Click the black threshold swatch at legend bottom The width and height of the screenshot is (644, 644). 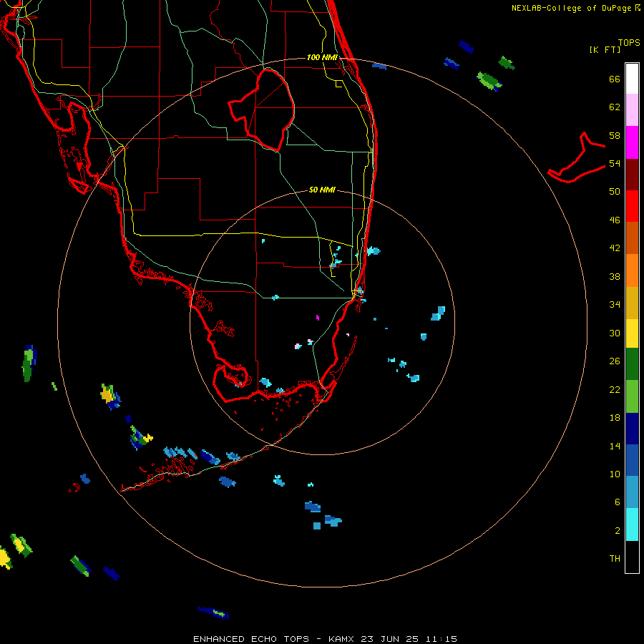pos(632,557)
